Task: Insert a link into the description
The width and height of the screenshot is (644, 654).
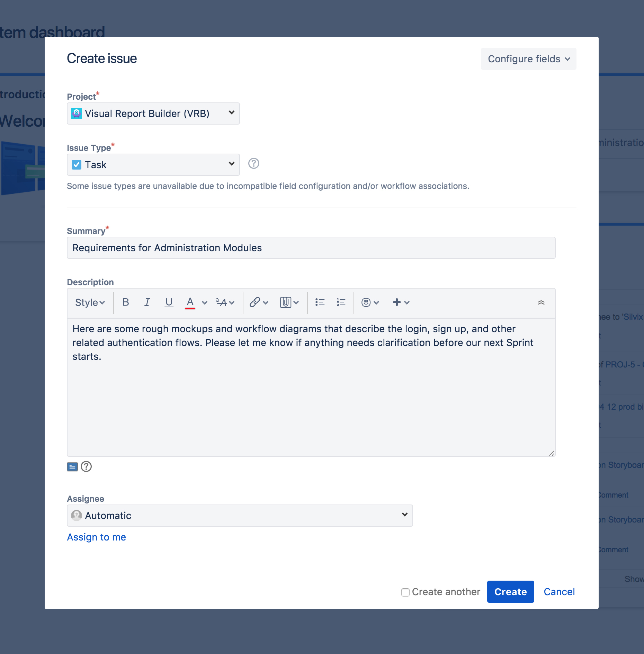Action: point(255,302)
